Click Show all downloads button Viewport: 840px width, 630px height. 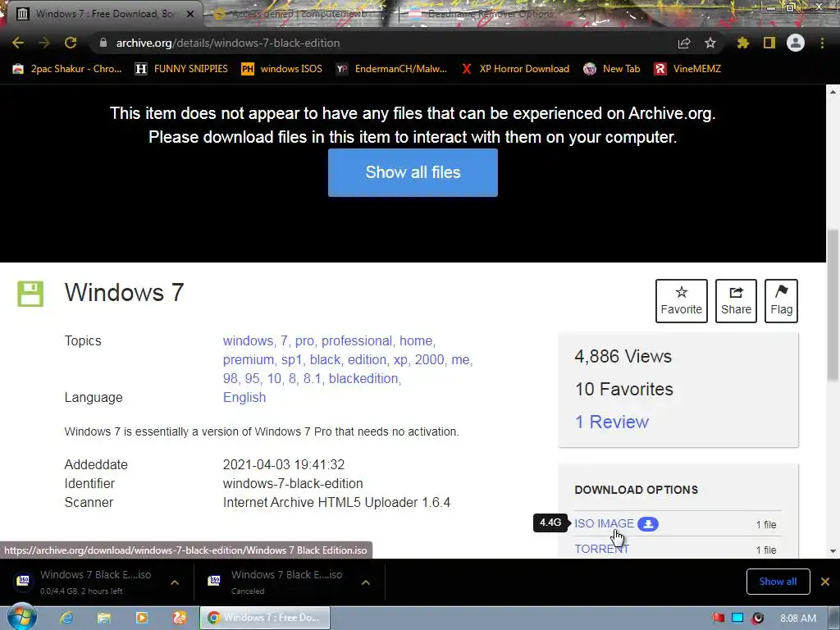click(778, 582)
